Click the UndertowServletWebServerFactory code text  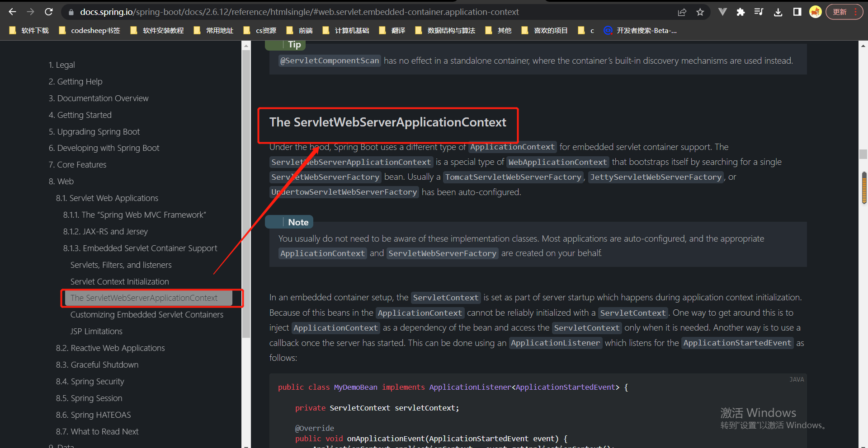point(344,192)
